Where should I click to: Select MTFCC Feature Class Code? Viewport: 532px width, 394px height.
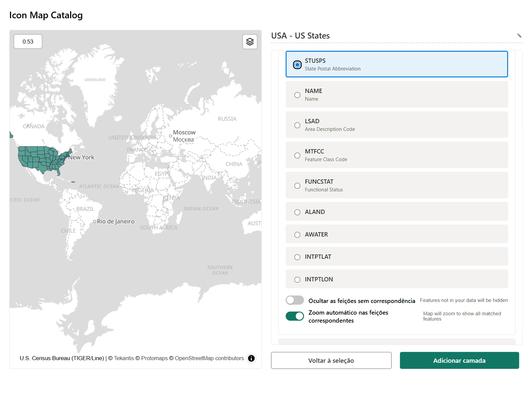(x=397, y=155)
